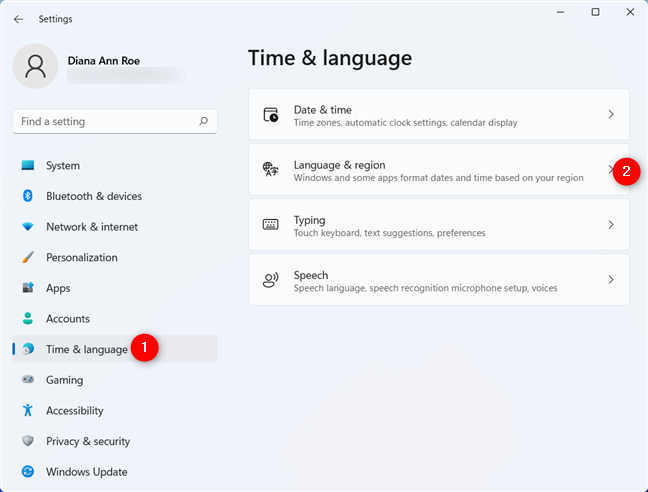
Task: Click the Network wifi icon
Action: pyautogui.click(x=28, y=226)
